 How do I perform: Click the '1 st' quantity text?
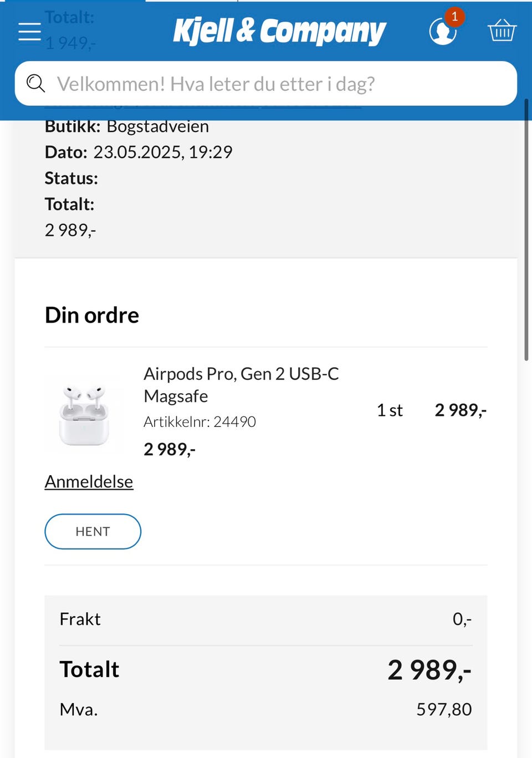390,410
